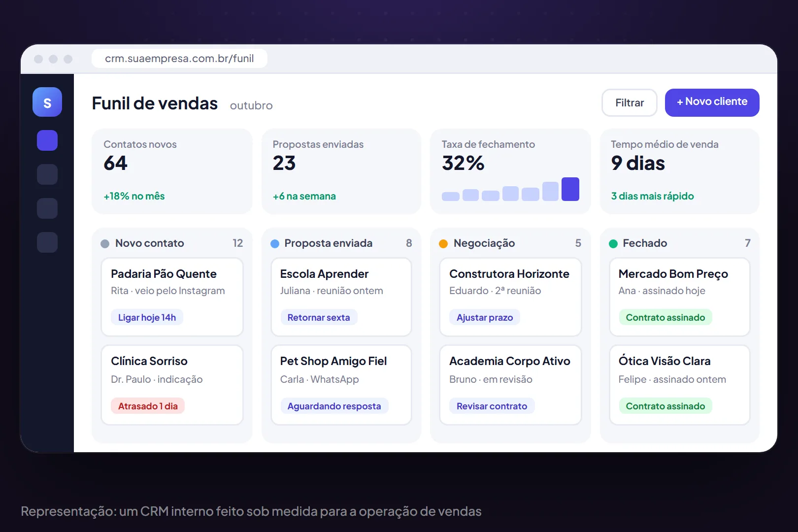Open the Mercado Bom Preço card
Image resolution: width=798 pixels, height=532 pixels.
pyautogui.click(x=680, y=297)
